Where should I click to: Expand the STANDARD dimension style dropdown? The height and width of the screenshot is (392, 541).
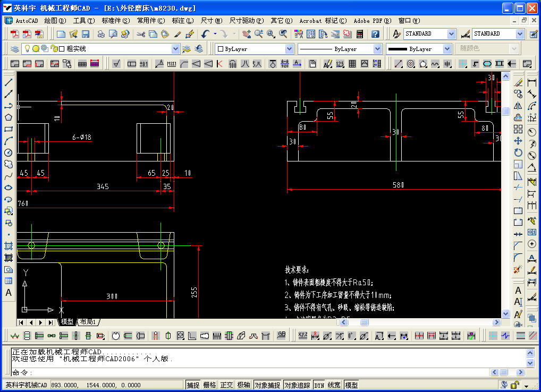coord(520,34)
